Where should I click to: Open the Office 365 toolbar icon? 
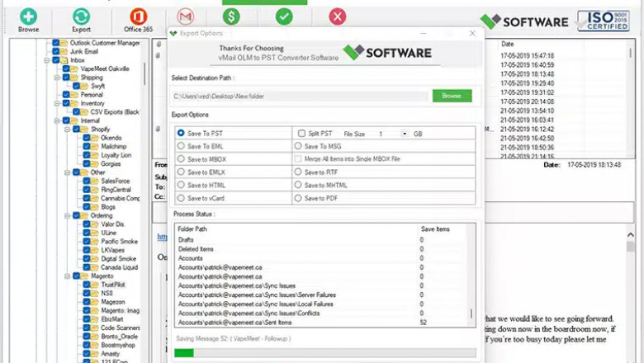click(139, 16)
